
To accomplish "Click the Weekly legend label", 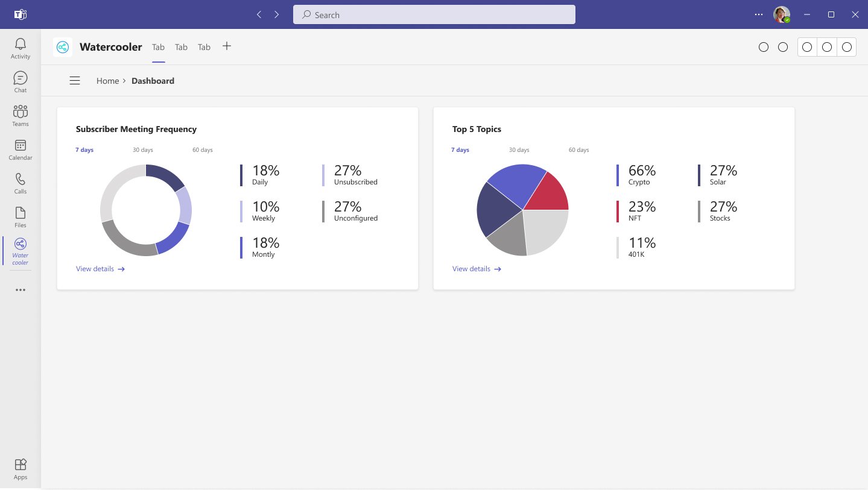I will coord(264,218).
